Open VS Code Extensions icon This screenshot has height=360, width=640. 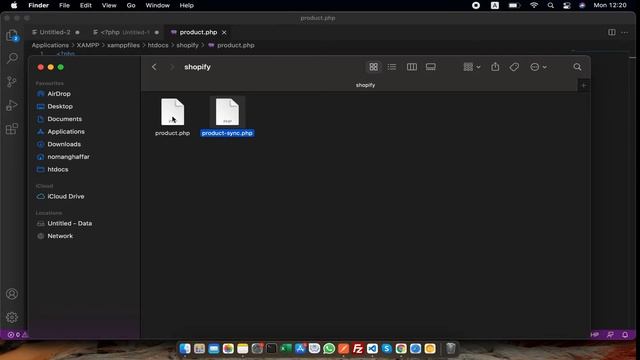[12, 129]
